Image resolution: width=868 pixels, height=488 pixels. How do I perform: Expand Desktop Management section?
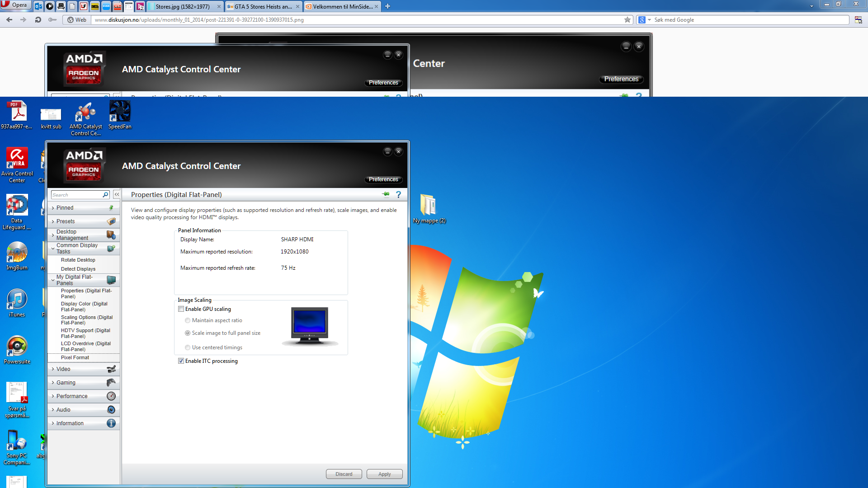coord(84,235)
